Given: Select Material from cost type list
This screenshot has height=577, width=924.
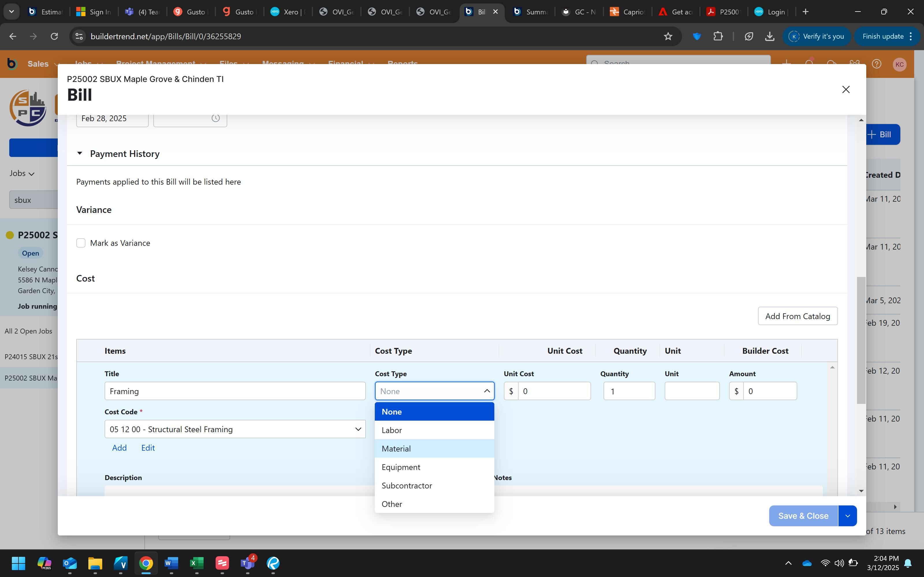Looking at the screenshot, I should click(396, 449).
